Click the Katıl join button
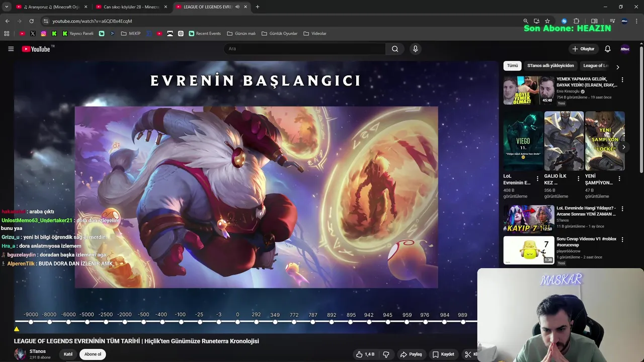 pyautogui.click(x=68, y=354)
